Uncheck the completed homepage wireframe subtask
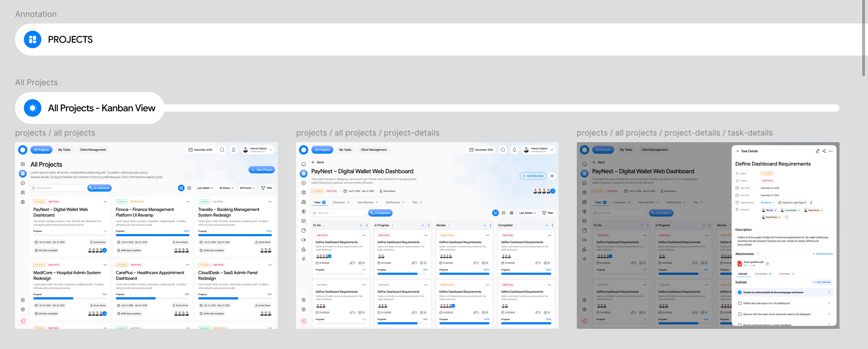 pos(739,292)
